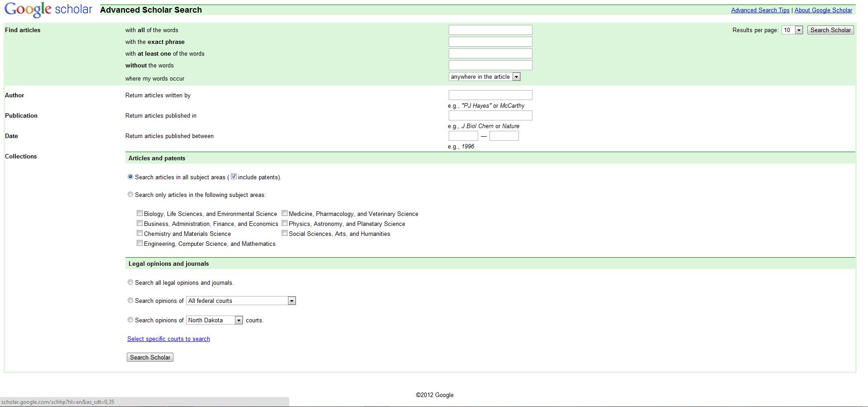Open Results per page dropdown
The height and width of the screenshot is (407, 868).
point(792,30)
